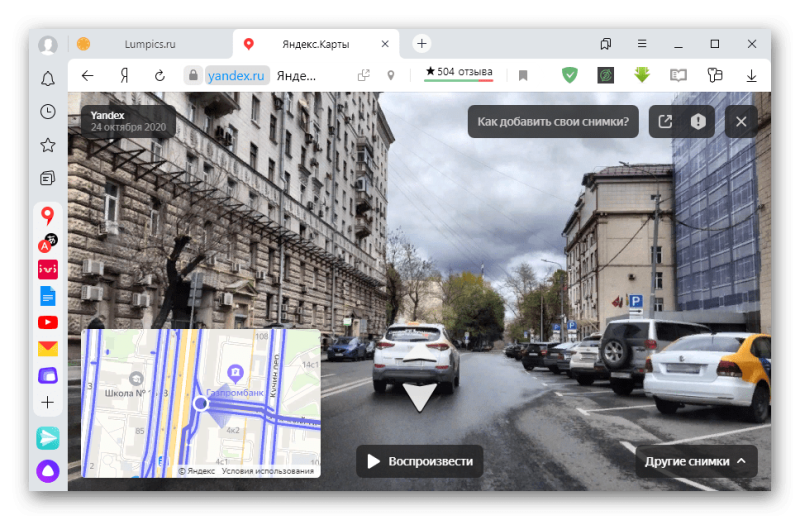Close the street panorama viewer
Image resolution: width=800 pixels, height=520 pixels.
tap(741, 121)
